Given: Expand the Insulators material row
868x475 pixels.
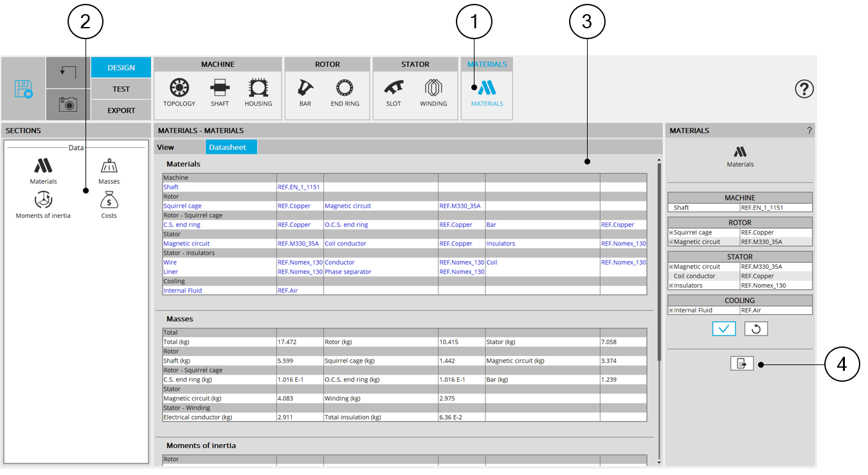Looking at the screenshot, I should pos(671,285).
